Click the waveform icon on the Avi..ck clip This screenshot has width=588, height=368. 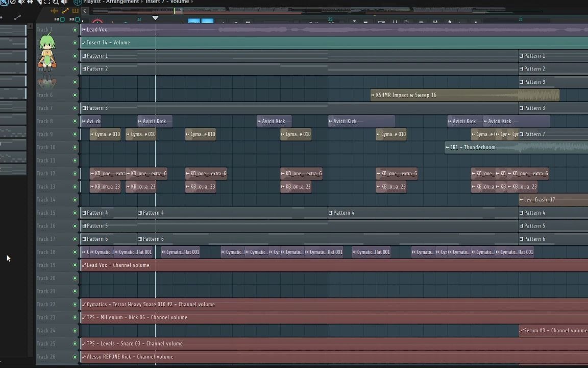coord(84,121)
